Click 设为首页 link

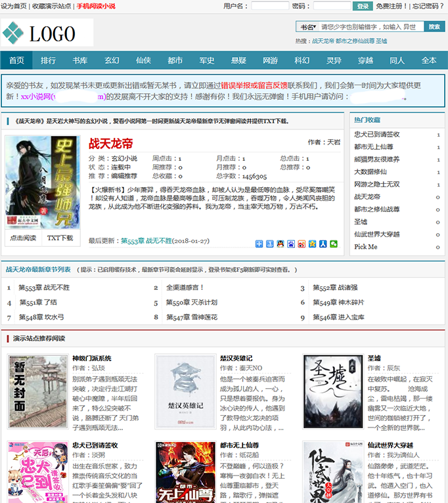point(14,6)
